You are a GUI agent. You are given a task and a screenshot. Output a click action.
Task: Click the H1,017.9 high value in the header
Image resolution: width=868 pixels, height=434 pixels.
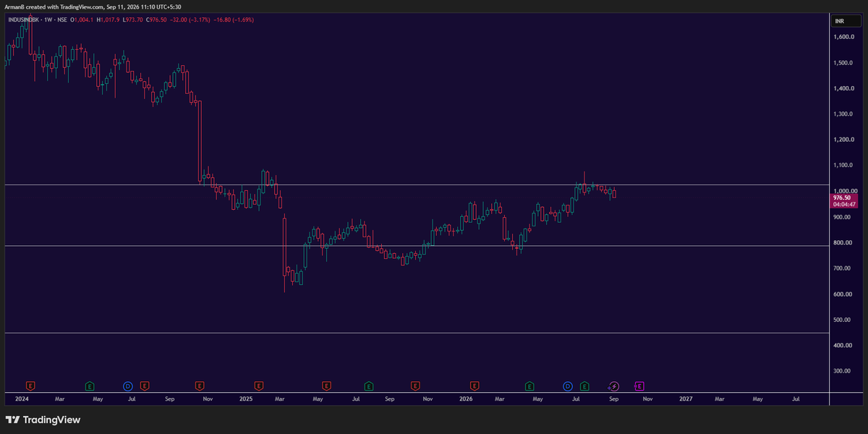106,20
